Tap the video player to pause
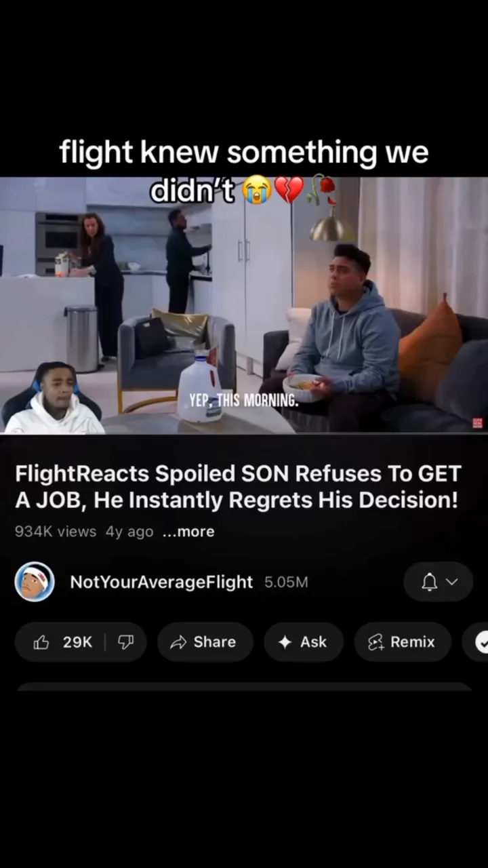Image resolution: width=488 pixels, height=868 pixels. [x=244, y=305]
